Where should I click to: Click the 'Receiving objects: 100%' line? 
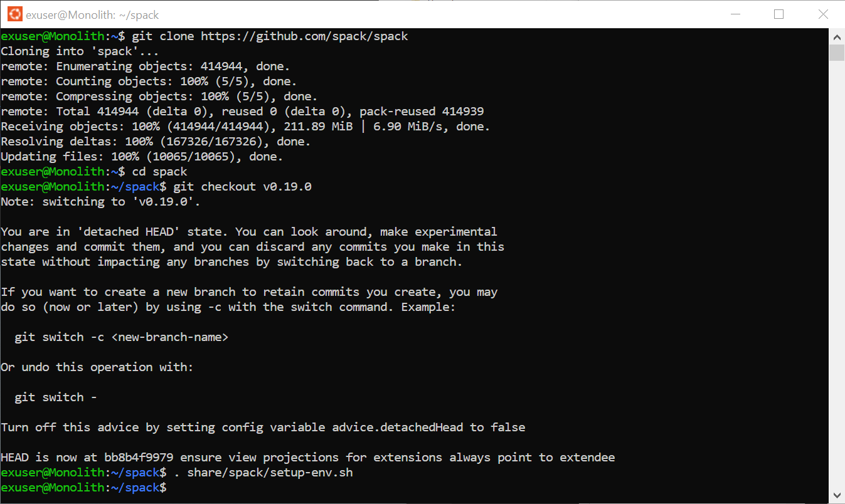[x=245, y=127]
